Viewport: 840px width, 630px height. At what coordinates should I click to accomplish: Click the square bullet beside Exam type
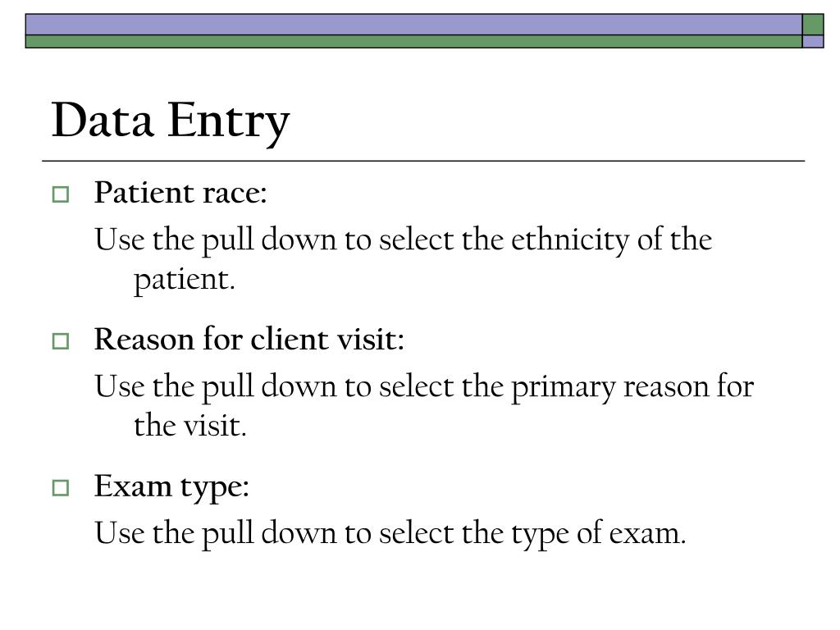click(x=61, y=487)
